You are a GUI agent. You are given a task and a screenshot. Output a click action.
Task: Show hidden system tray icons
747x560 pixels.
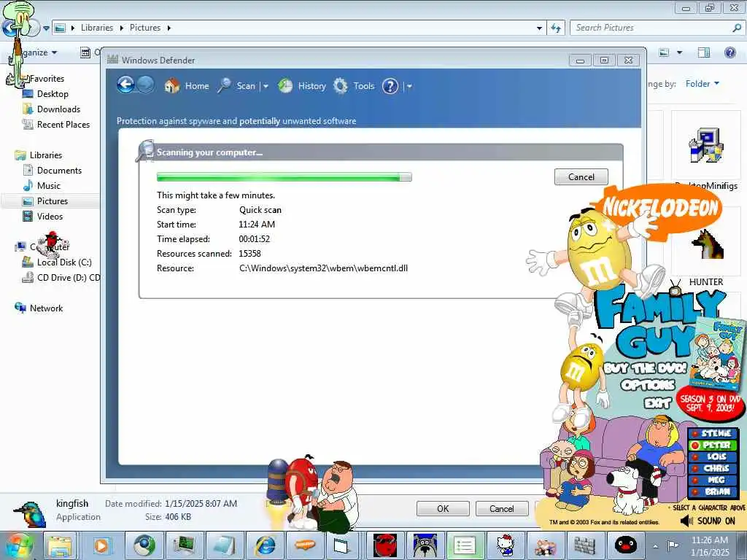(x=656, y=546)
